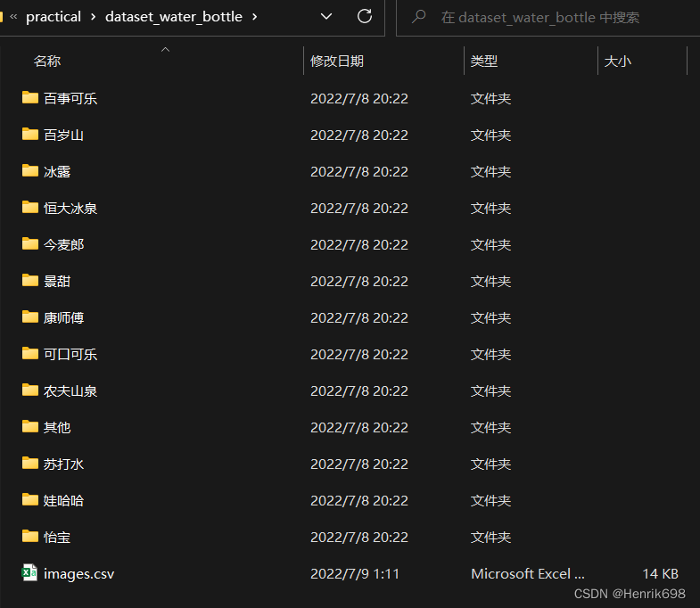700x608 pixels.
Task: Refresh the dataset_water_bottle folder view
Action: coord(365,17)
